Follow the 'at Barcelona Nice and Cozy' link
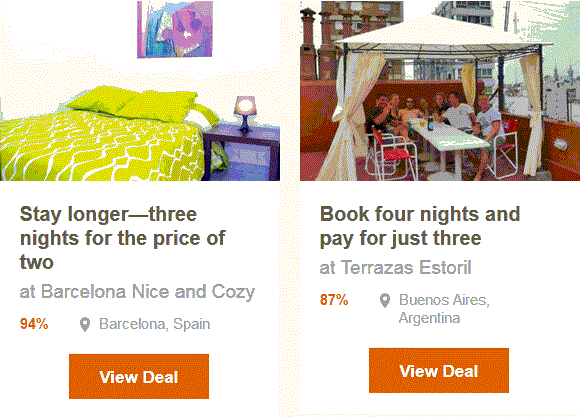 (x=137, y=292)
